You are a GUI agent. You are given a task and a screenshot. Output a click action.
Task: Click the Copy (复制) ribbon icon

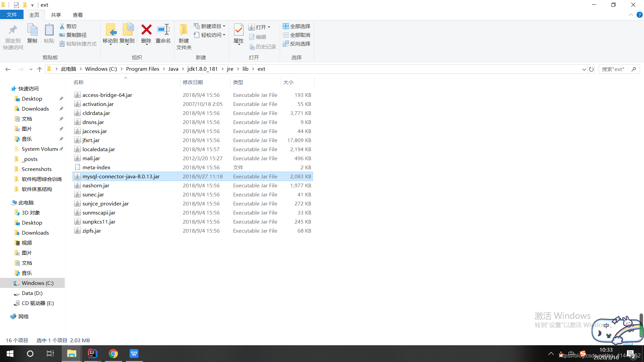[x=32, y=30]
